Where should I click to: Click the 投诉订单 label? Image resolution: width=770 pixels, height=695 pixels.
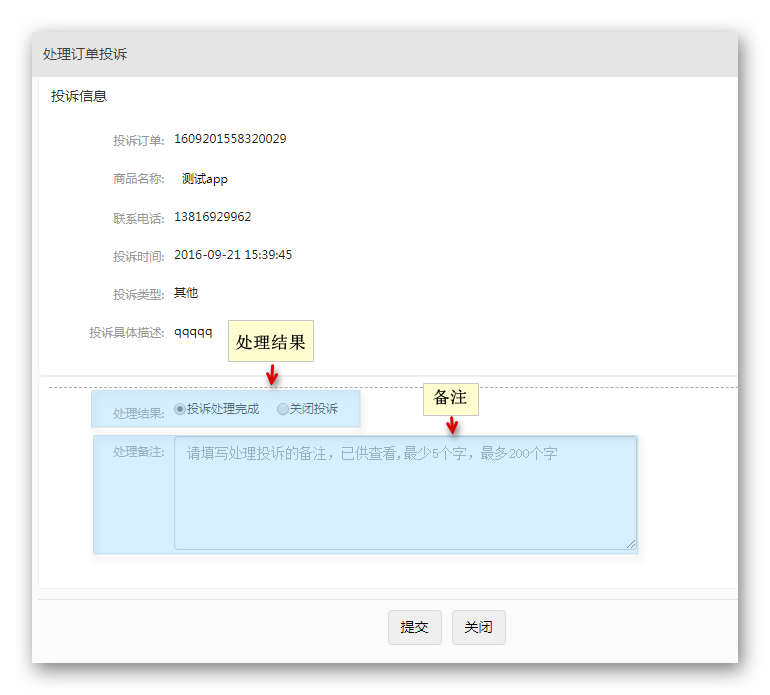coord(138,140)
